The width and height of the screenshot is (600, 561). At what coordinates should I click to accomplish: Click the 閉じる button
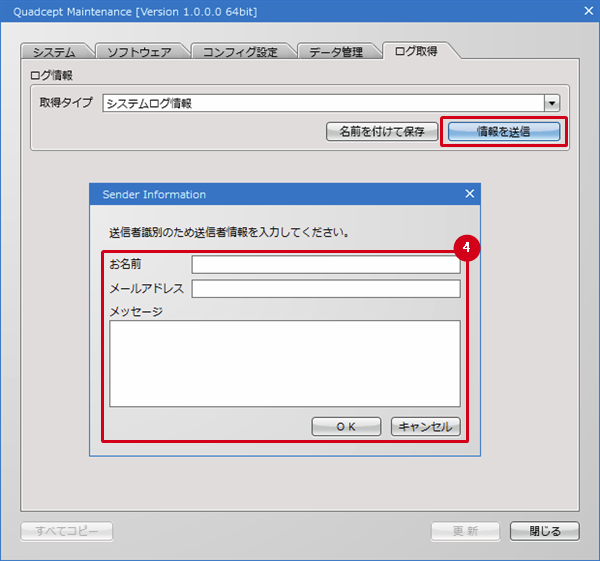[545, 531]
